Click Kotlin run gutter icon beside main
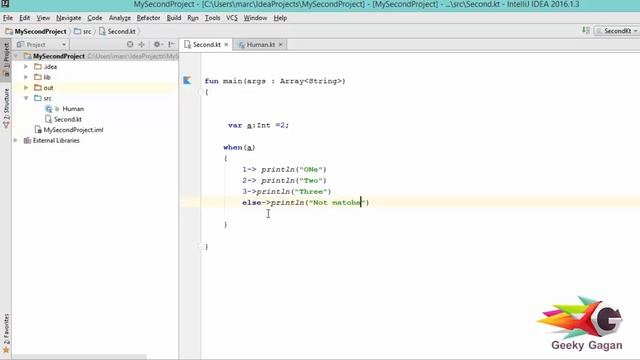640x360 pixels. coord(187,80)
